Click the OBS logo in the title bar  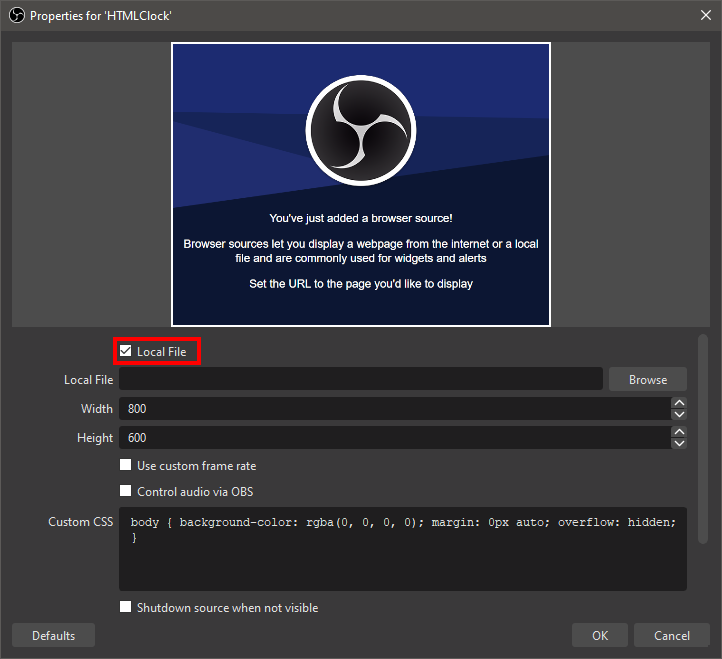click(17, 15)
